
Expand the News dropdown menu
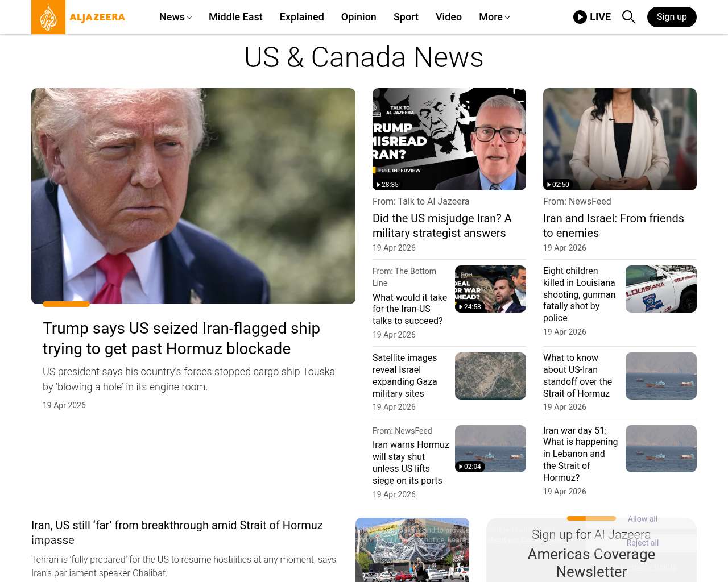tap(175, 17)
